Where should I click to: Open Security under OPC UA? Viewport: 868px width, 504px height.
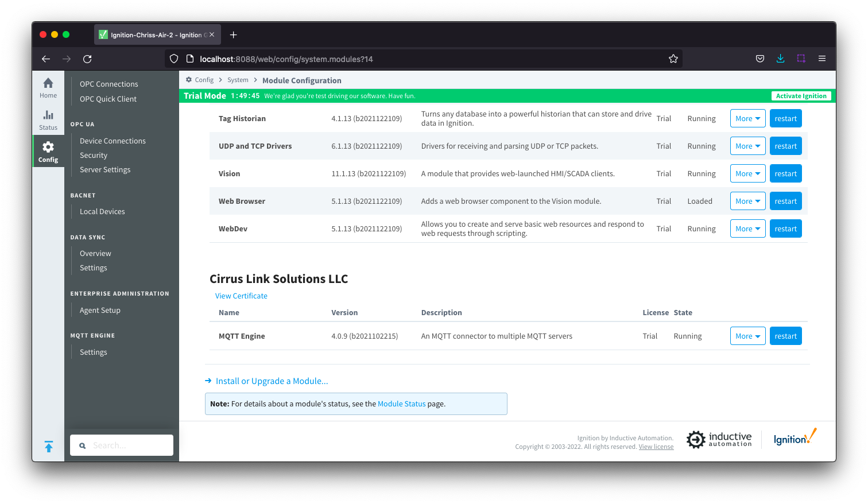tap(94, 155)
